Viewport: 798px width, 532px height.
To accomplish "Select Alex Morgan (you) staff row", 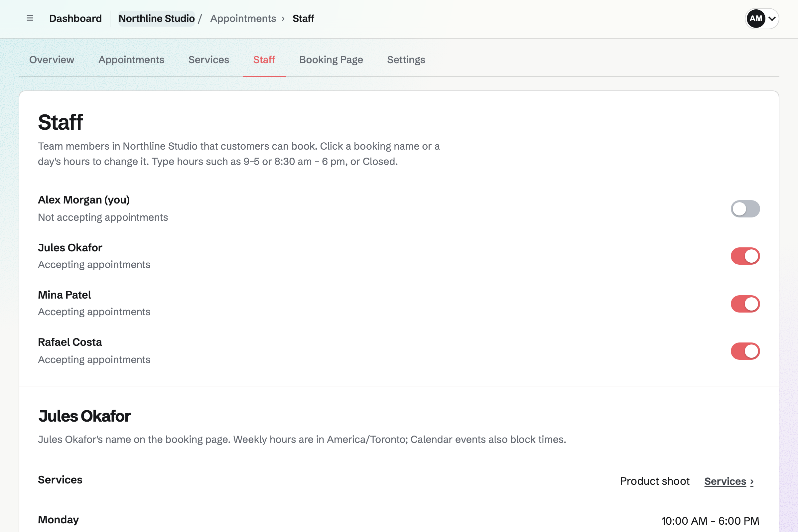I will pyautogui.click(x=399, y=208).
